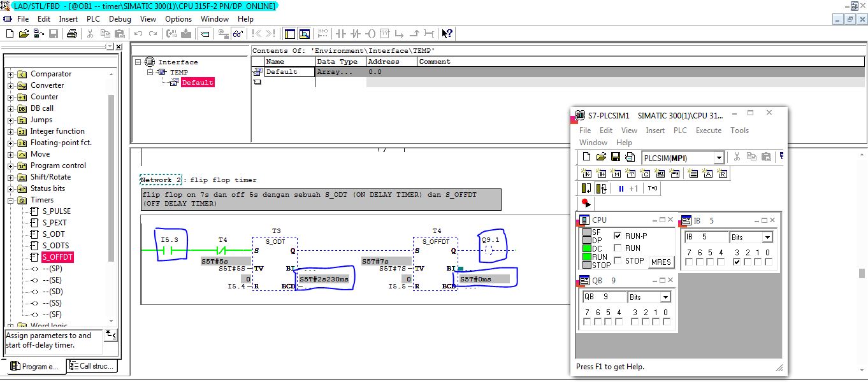Expand the Floating-point fct. tree node
Screen dimensions: 868x382
[10, 143]
